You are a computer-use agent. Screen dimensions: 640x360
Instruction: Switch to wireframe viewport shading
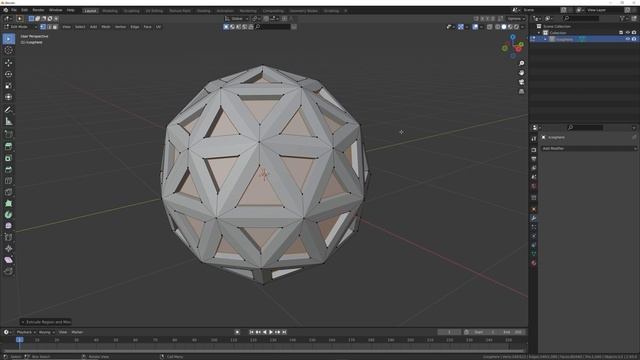pyautogui.click(x=498, y=27)
